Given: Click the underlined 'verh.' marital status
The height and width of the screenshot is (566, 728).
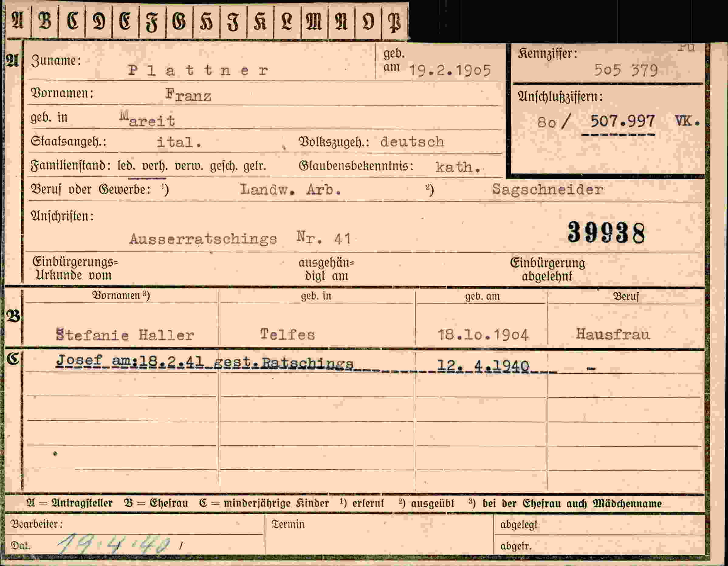Looking at the screenshot, I should (x=155, y=166).
